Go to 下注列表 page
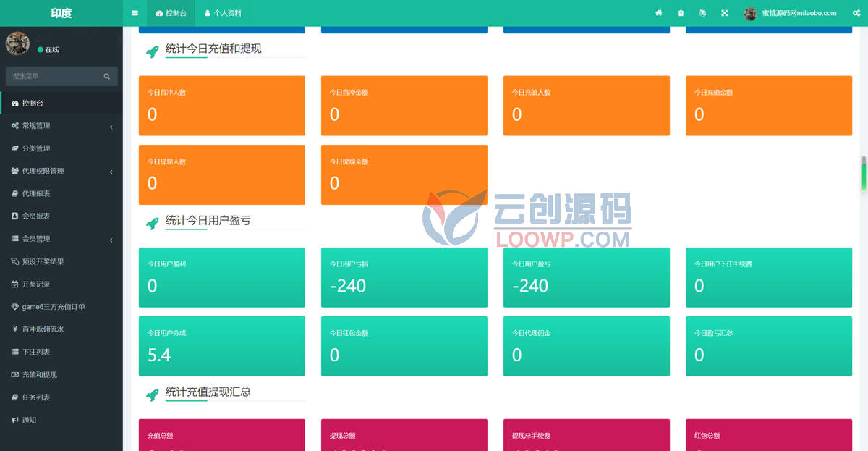The width and height of the screenshot is (868, 451). [x=61, y=352]
